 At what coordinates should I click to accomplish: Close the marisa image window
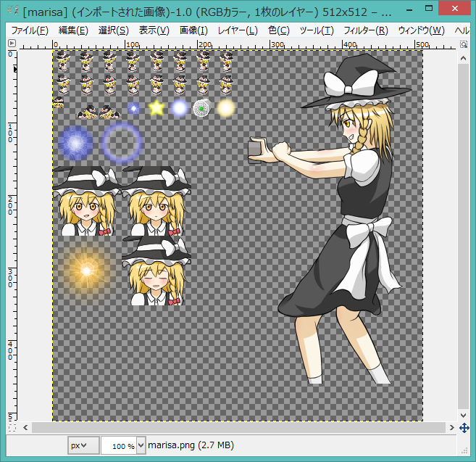[x=454, y=9]
